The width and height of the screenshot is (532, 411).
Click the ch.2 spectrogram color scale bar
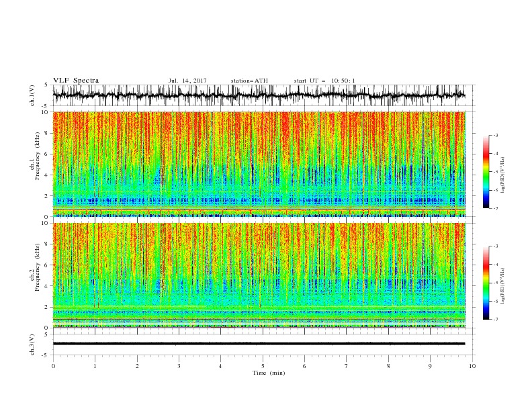[486, 283]
